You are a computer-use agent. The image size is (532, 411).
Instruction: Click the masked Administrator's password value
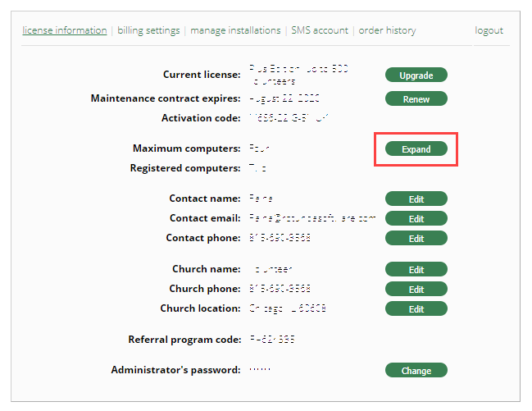259,370
